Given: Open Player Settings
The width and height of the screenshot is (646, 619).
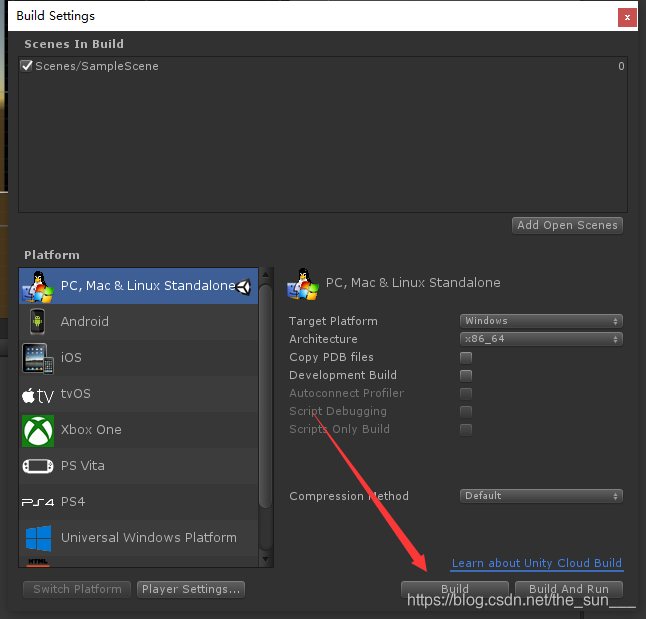Looking at the screenshot, I should coord(191,589).
